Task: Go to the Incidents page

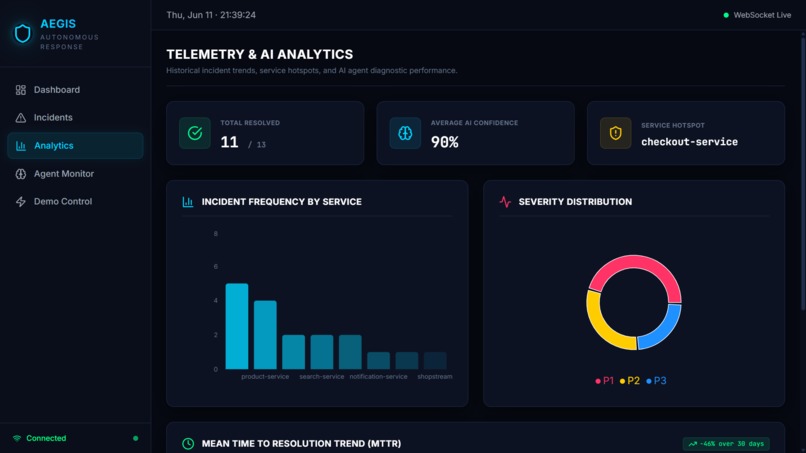Action: click(x=75, y=118)
